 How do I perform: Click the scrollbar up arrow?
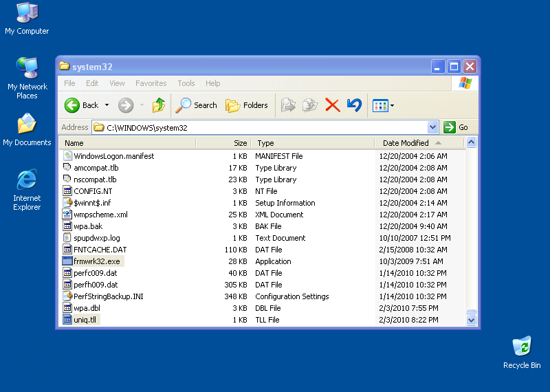471,142
